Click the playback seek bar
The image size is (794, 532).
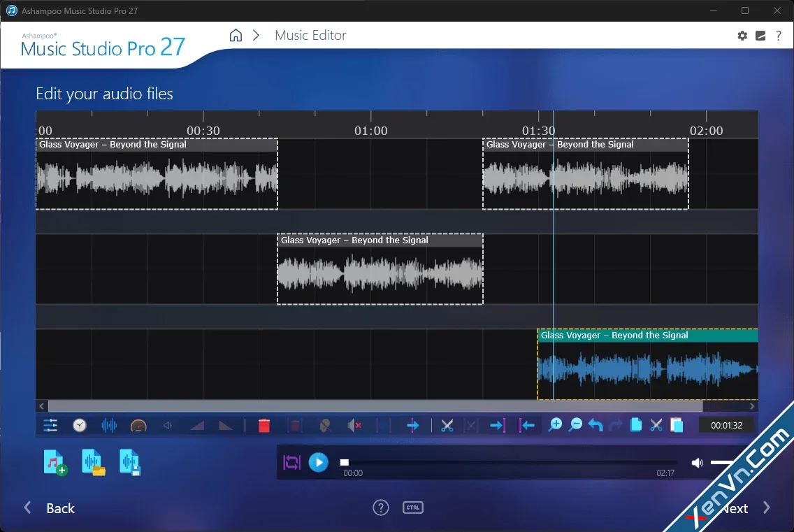pyautogui.click(x=510, y=462)
